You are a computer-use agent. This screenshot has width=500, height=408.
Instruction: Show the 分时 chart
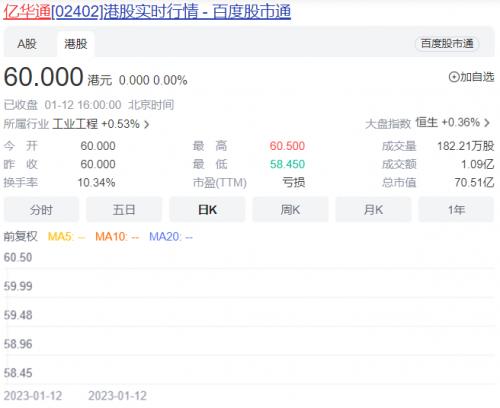coord(41,210)
